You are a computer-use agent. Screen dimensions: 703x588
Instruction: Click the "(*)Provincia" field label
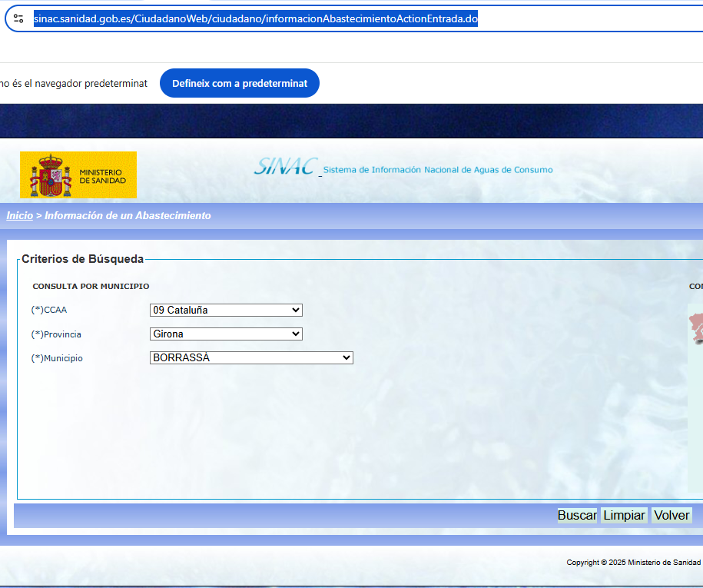tap(56, 334)
